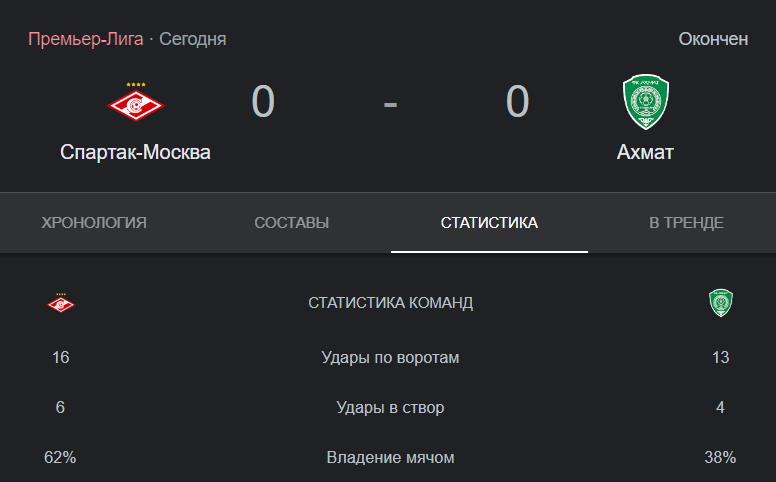Viewport: 776px width, 482px height.
Task: Click small Akhmat crest in statistics header
Action: tap(721, 302)
